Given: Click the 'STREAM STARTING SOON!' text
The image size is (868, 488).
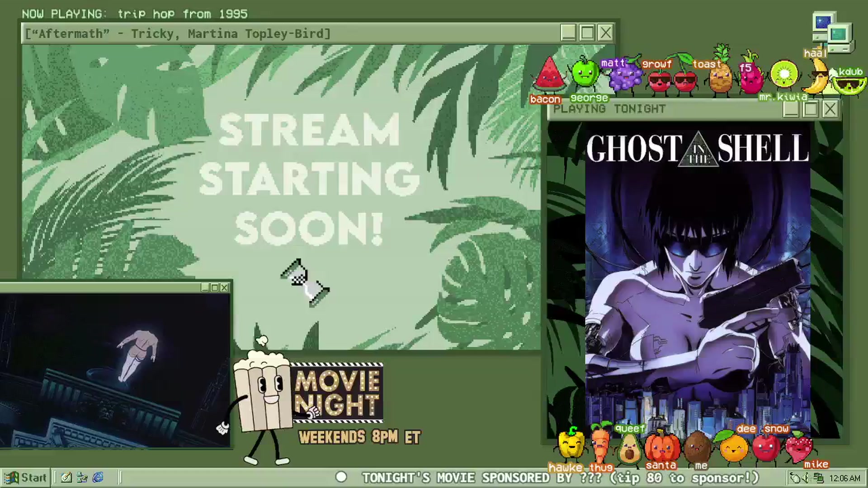Looking at the screenshot, I should (x=309, y=179).
